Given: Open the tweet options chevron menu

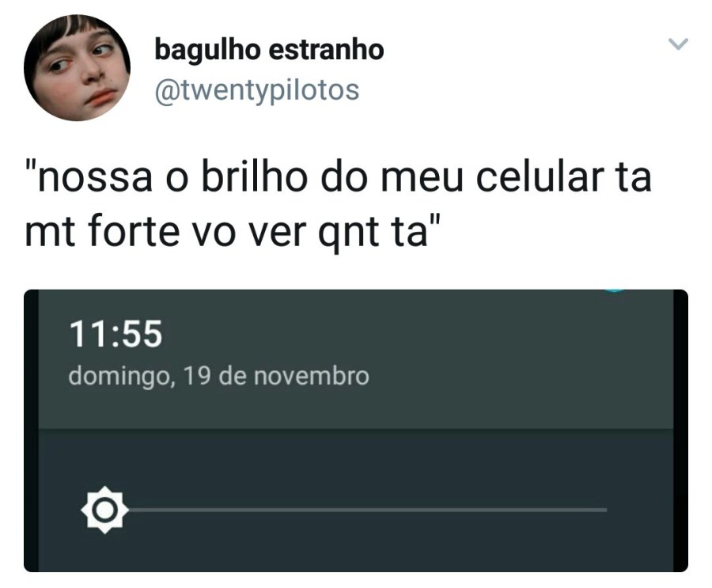Looking at the screenshot, I should [x=679, y=44].
